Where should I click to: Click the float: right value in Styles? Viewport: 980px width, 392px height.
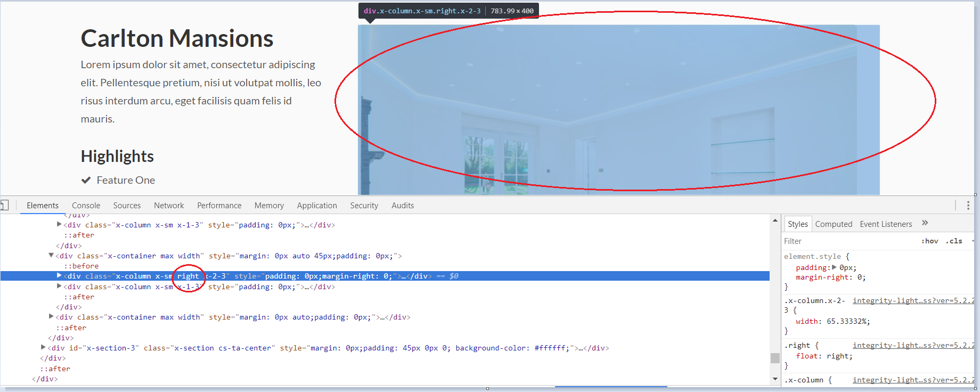coord(839,356)
